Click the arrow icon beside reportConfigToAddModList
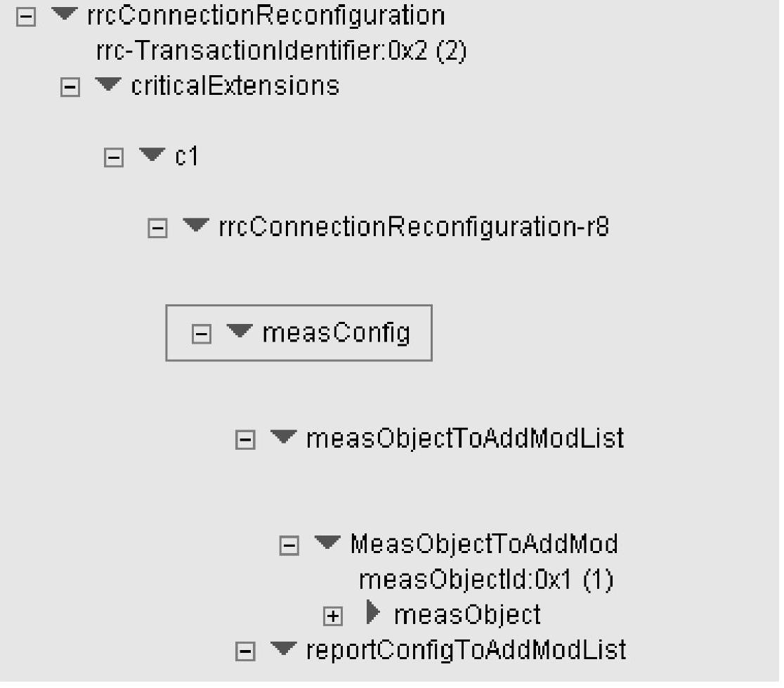784x688 pixels. 283,649
